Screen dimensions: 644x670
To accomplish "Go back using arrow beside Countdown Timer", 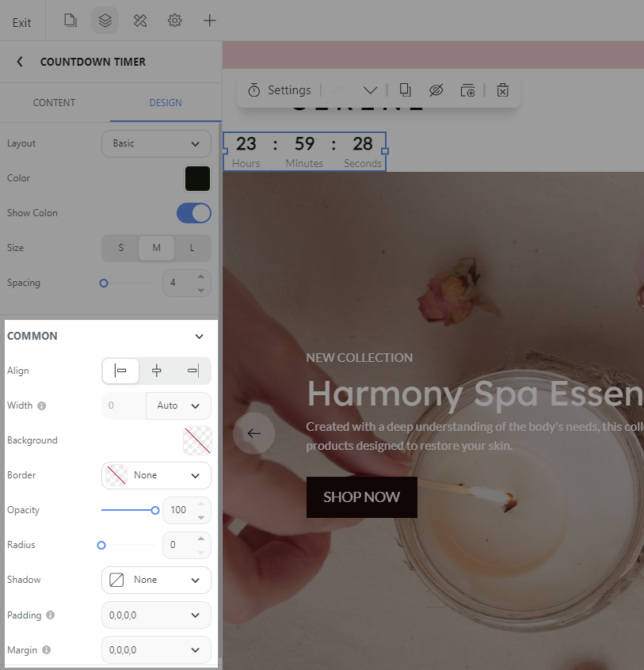I will (20, 62).
